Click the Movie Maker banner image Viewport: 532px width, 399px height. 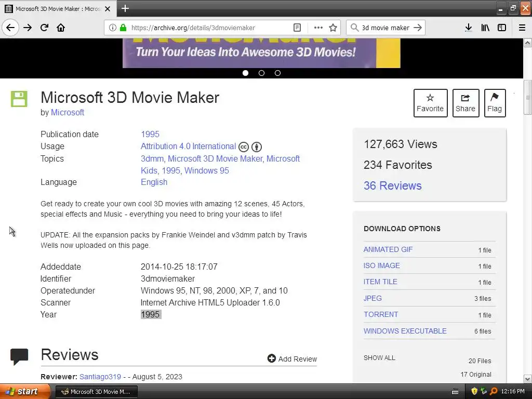261,53
